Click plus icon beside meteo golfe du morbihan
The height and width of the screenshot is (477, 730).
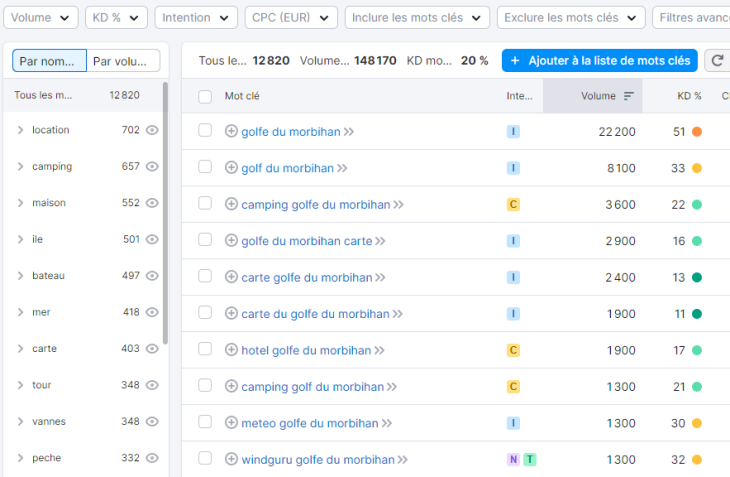click(x=231, y=423)
